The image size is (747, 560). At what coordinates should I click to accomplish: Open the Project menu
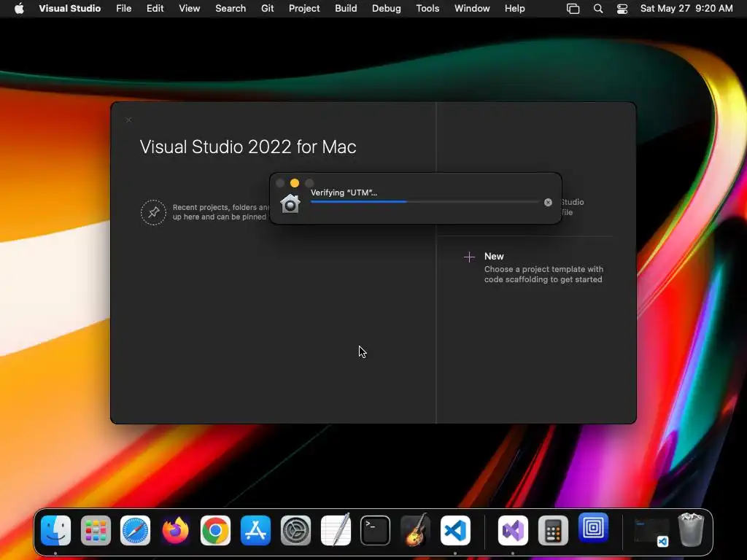pyautogui.click(x=304, y=9)
